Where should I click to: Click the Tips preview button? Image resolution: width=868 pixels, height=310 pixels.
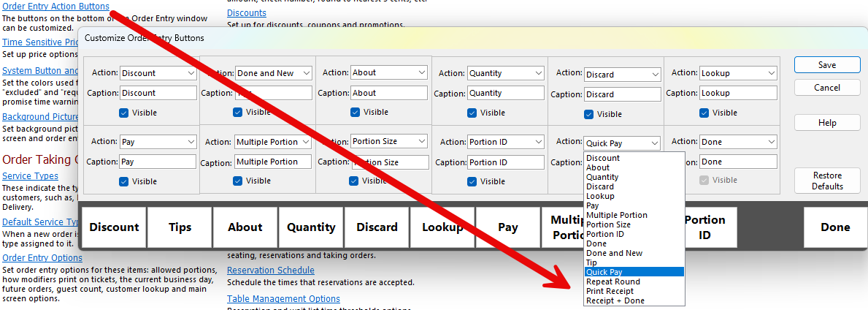180,227
